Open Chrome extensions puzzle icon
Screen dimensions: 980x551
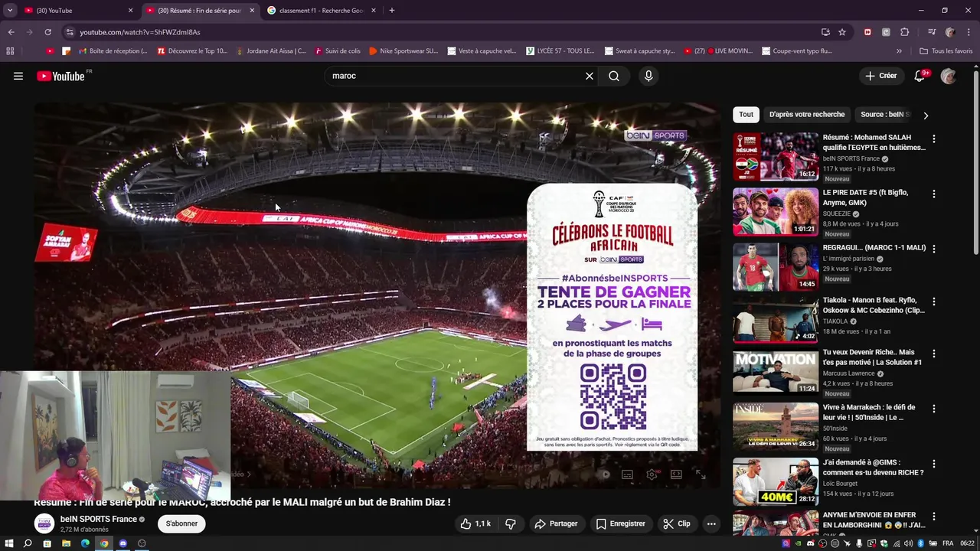click(904, 32)
